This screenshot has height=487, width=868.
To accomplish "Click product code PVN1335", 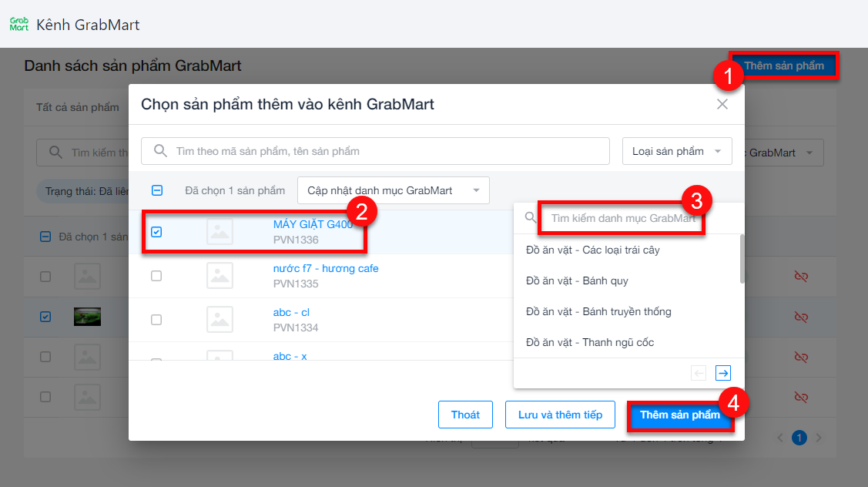I will pos(296,284).
